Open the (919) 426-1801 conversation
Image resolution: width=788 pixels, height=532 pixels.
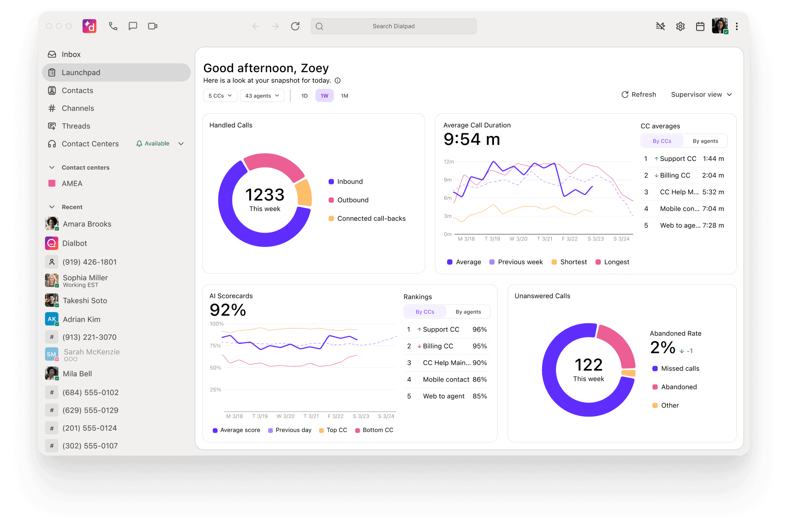(x=116, y=262)
